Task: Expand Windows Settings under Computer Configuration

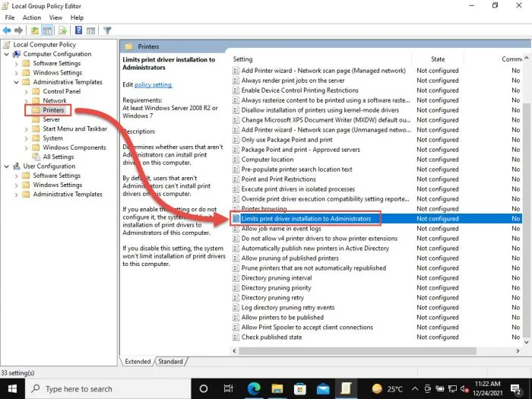Action: point(16,73)
